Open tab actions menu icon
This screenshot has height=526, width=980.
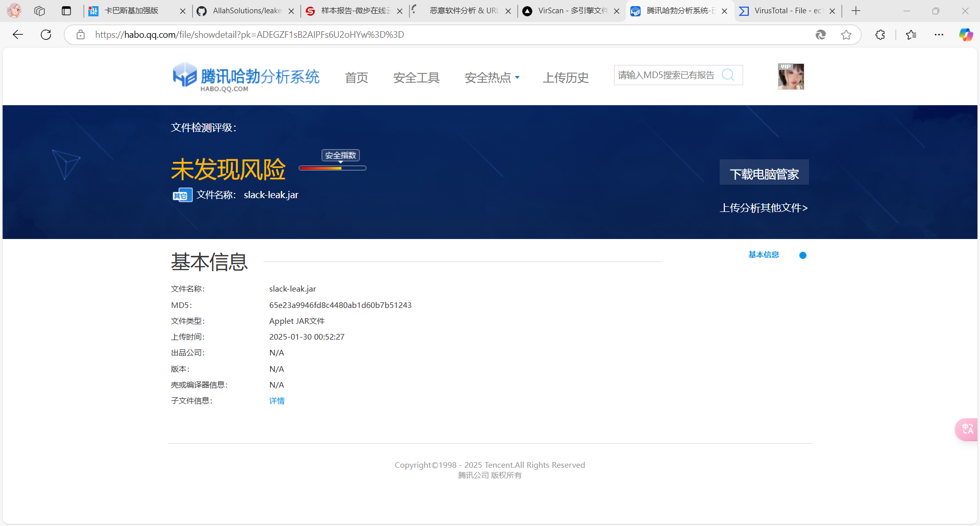coord(66,11)
